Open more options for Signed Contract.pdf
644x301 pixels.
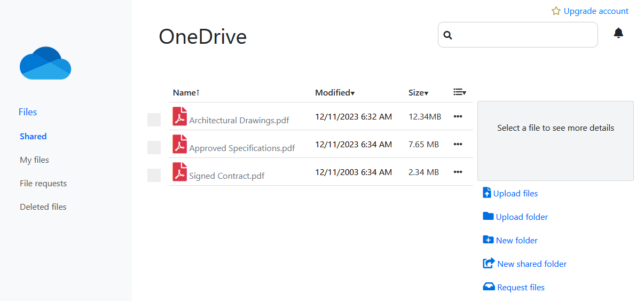coord(458,172)
